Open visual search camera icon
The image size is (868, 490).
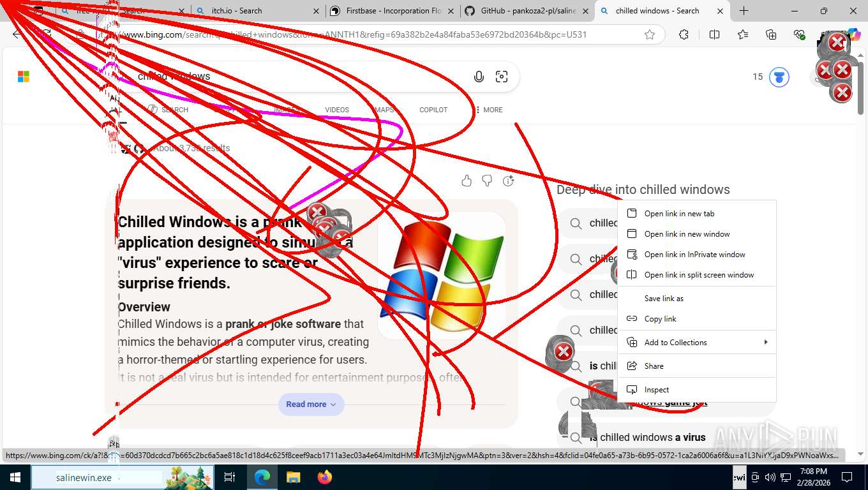pyautogui.click(x=502, y=77)
